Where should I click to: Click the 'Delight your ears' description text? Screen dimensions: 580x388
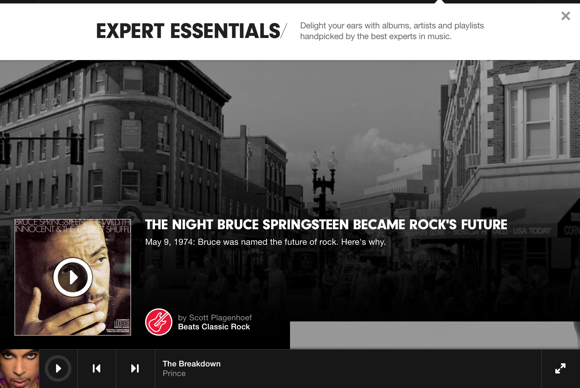(x=392, y=31)
